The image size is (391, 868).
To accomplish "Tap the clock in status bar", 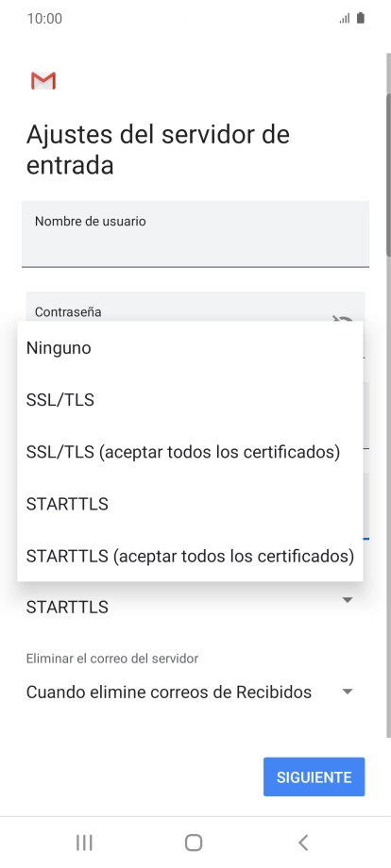I will tap(44, 19).
